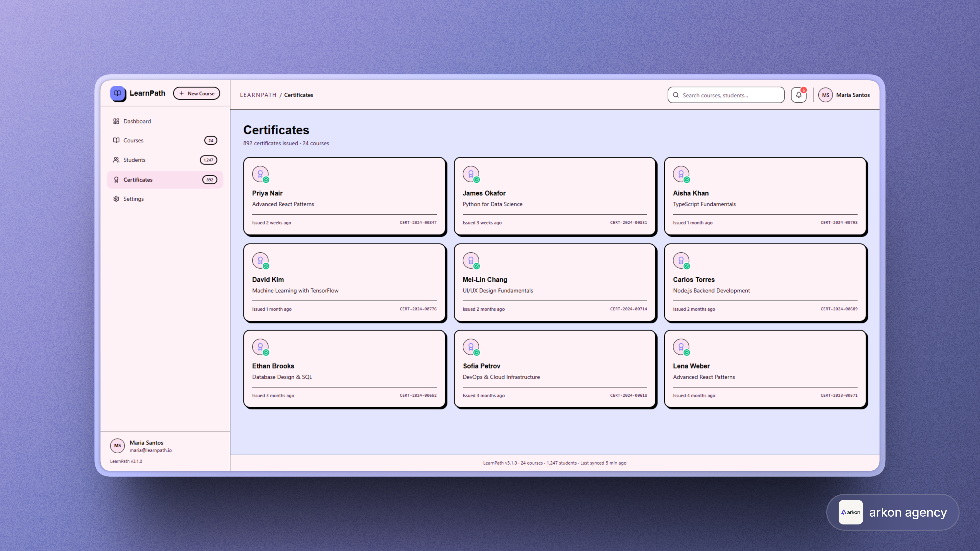Screen dimensions: 980x551
Task: Click Priya Nair's certificate badge icon
Action: tap(260, 174)
